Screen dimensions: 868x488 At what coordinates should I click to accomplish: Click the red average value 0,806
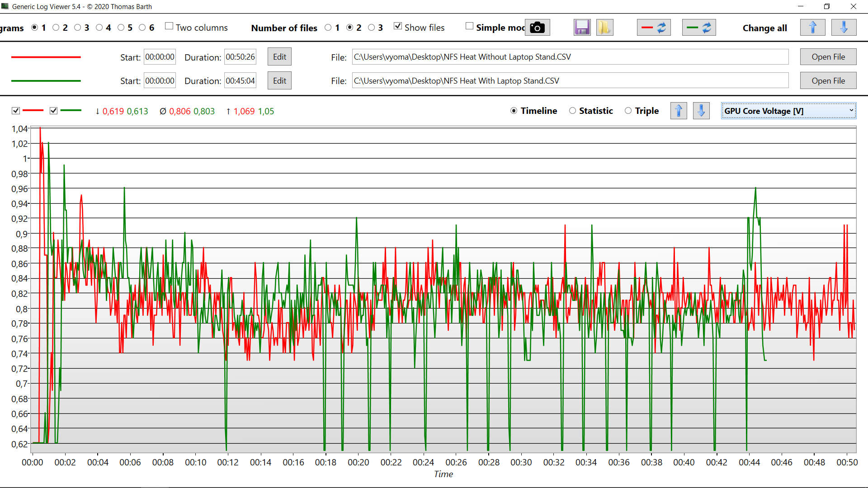[x=180, y=111]
